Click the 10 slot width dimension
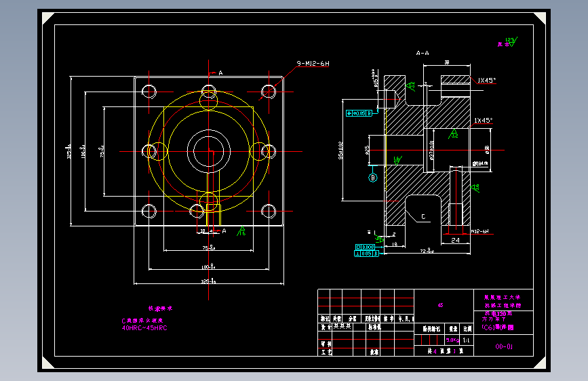 (203, 231)
